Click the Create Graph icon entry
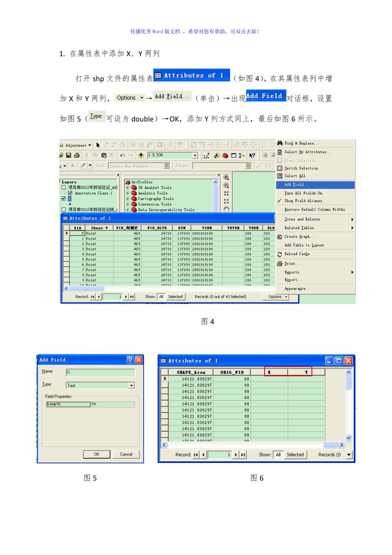Screen dimensions: 392x555 pos(280,237)
